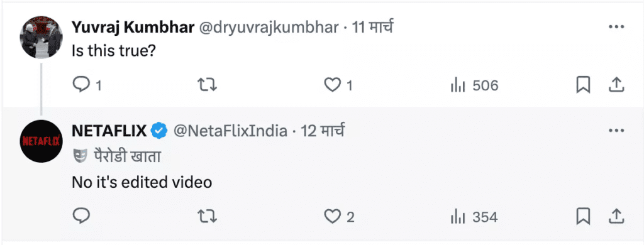Image resolution: width=644 pixels, height=245 pixels.
Task: Open more options for NETAFLIX tweet
Action: point(616,131)
